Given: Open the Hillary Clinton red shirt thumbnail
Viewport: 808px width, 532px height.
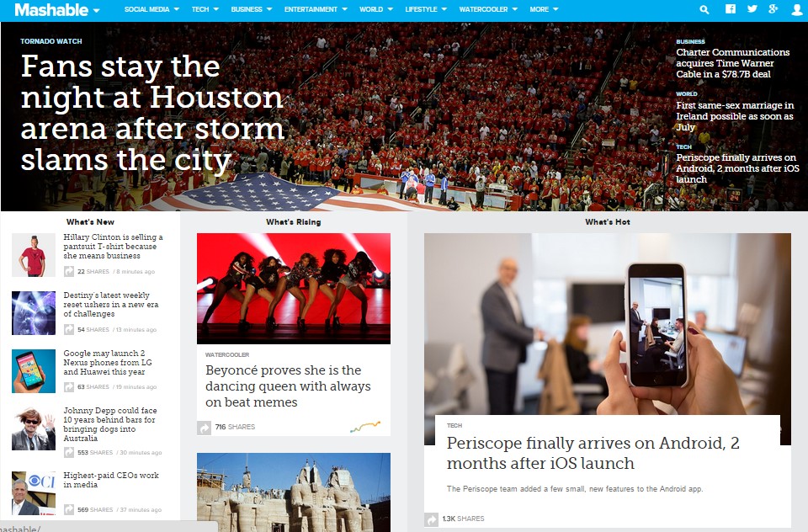Looking at the screenshot, I should click(x=34, y=255).
